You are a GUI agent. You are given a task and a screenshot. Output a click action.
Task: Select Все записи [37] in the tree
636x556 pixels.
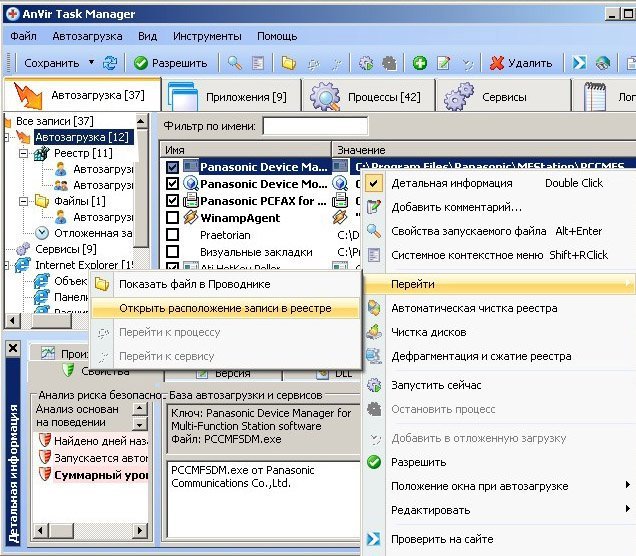(x=54, y=121)
